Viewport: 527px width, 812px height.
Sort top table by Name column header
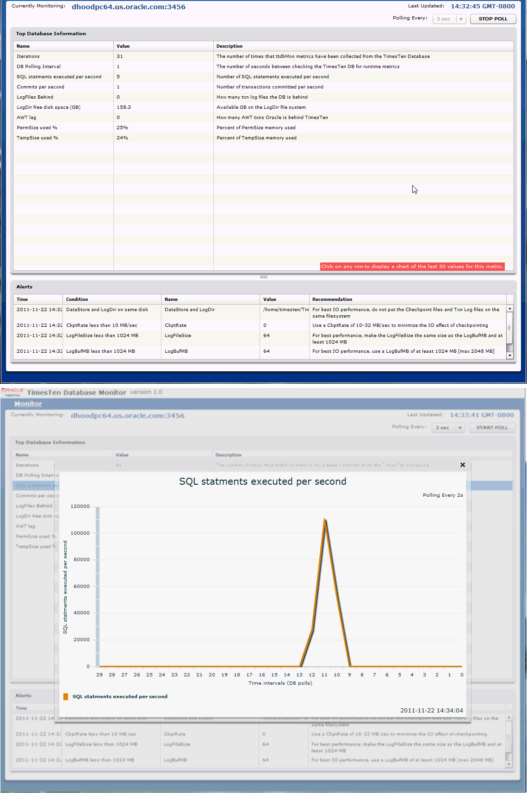coord(63,46)
